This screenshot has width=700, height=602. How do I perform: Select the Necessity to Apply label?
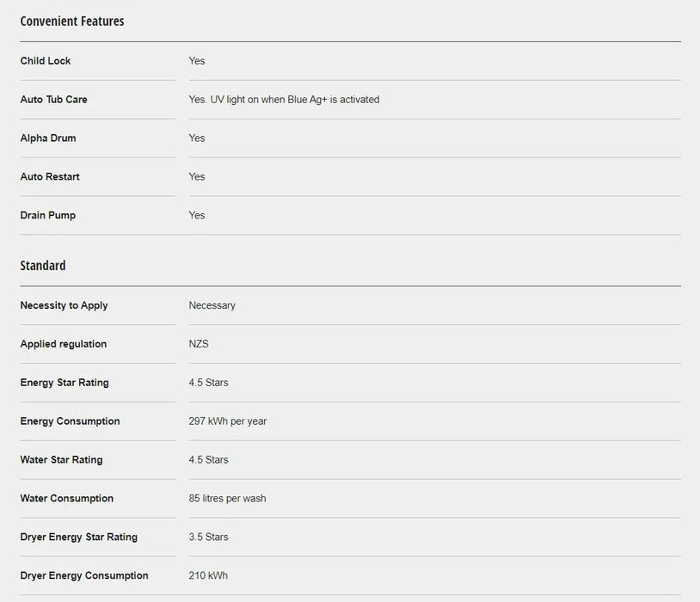point(64,305)
